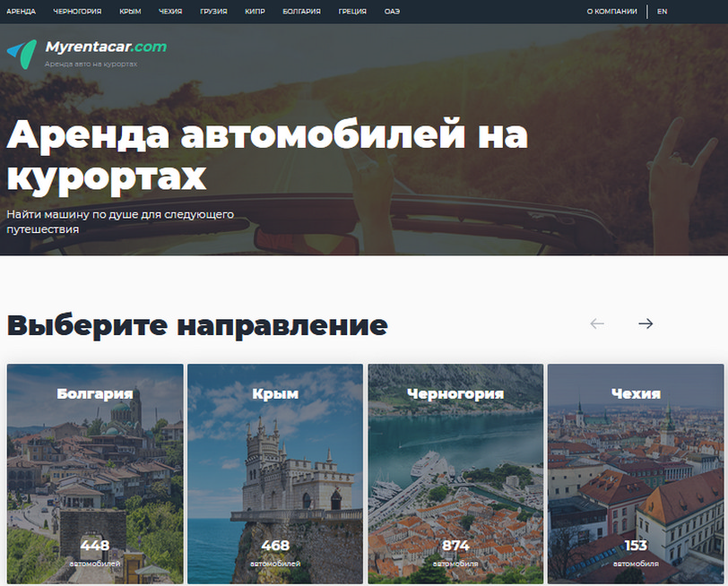Select the Черногория destination card
This screenshot has height=586, width=728.
tap(455, 473)
